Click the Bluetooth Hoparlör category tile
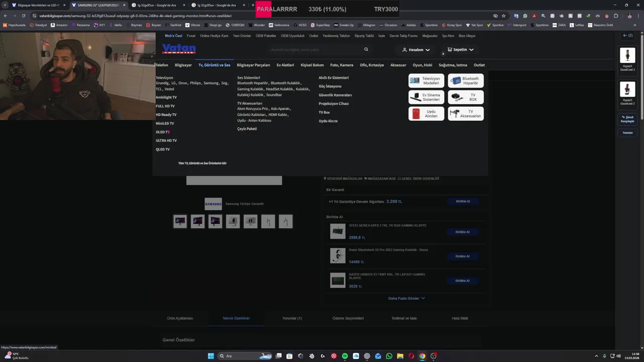 pyautogui.click(x=465, y=80)
